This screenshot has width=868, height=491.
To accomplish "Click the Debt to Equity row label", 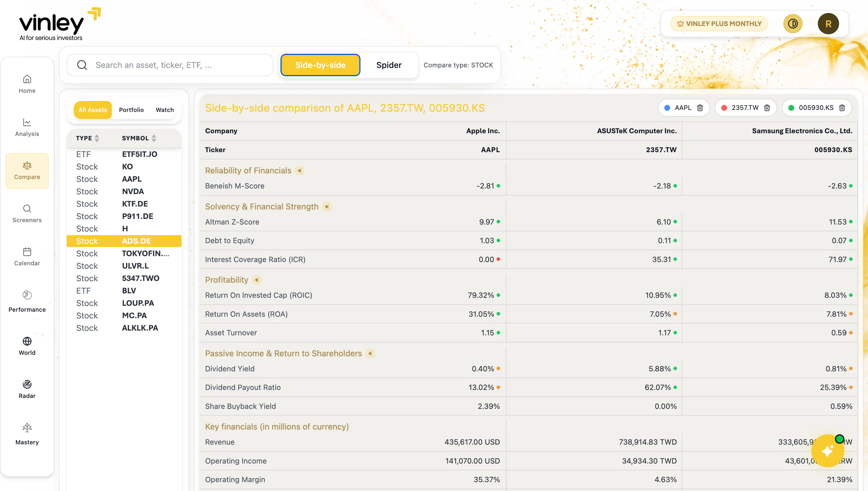I will pos(229,241).
